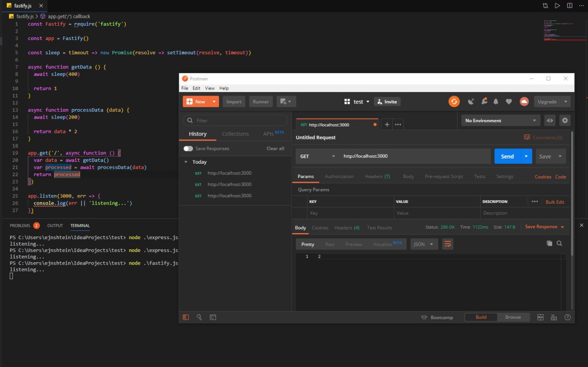Open the No Environment dropdown
The width and height of the screenshot is (588, 367).
(501, 120)
